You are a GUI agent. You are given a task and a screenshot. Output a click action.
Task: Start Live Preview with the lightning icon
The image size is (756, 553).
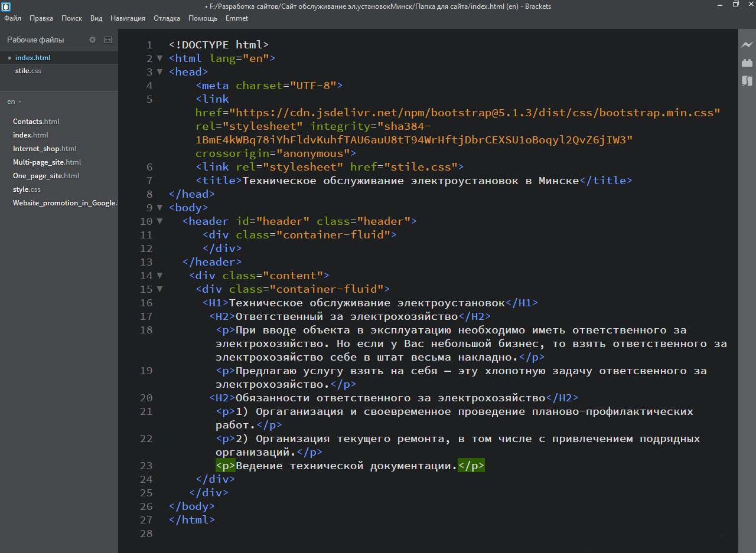[x=747, y=45]
